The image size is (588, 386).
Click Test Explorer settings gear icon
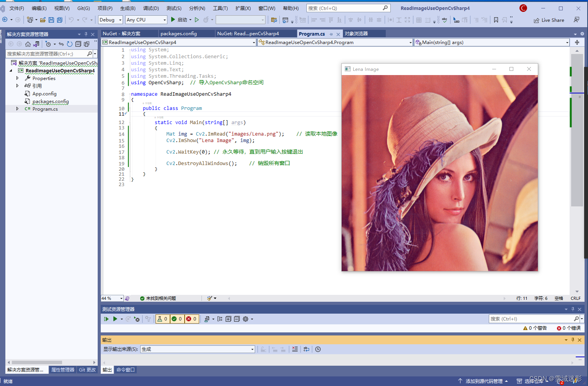246,319
